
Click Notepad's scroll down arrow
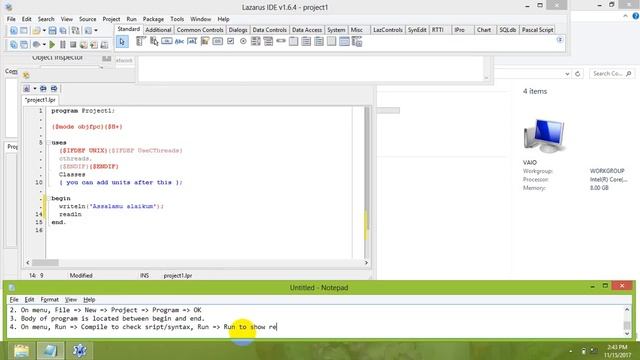(627, 333)
